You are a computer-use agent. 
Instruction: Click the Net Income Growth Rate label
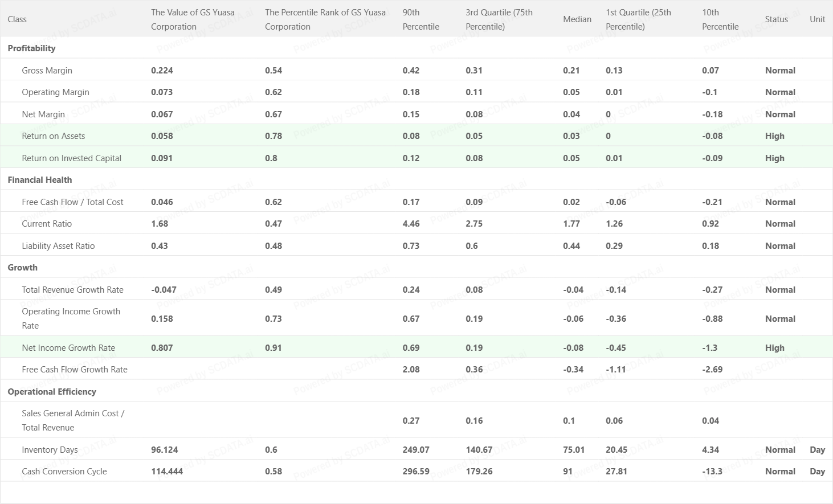(68, 348)
